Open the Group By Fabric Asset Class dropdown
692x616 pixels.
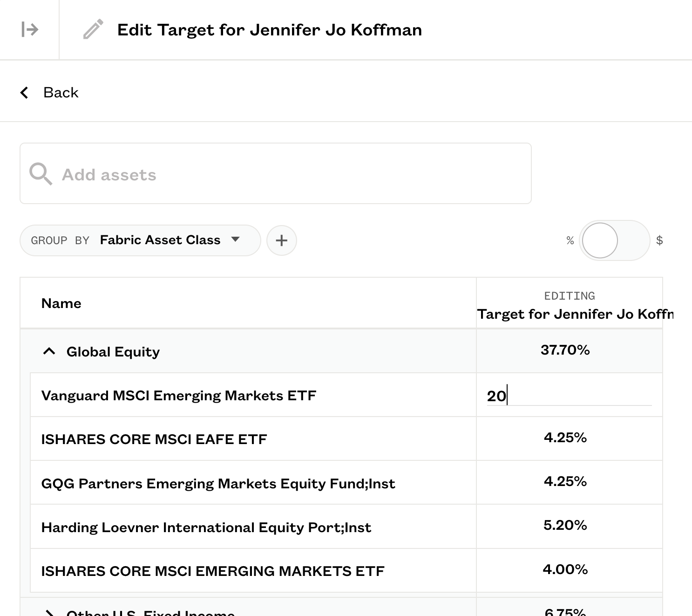point(140,240)
